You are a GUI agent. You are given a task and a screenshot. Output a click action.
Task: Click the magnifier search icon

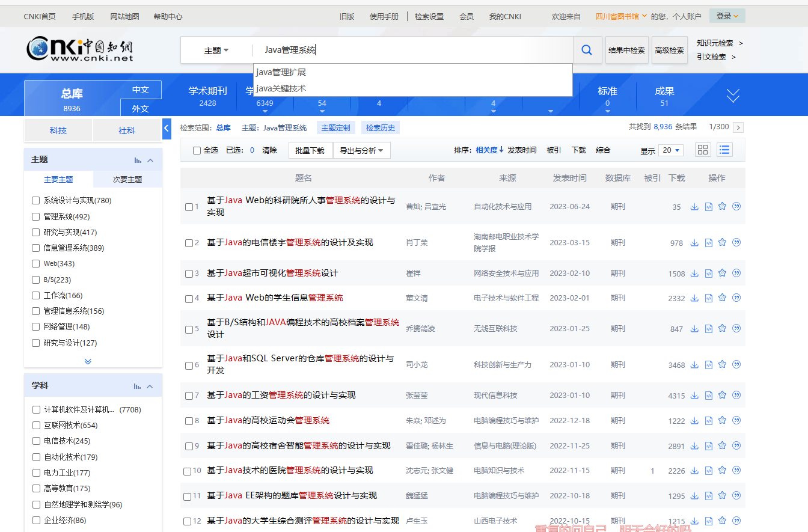(x=587, y=50)
